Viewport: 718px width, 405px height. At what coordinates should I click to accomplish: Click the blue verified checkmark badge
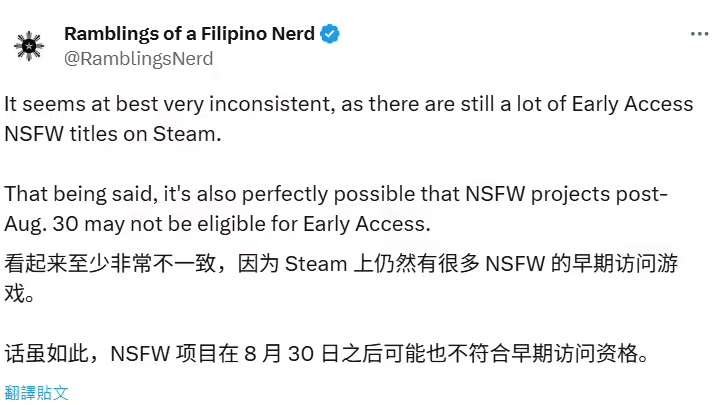click(x=330, y=34)
